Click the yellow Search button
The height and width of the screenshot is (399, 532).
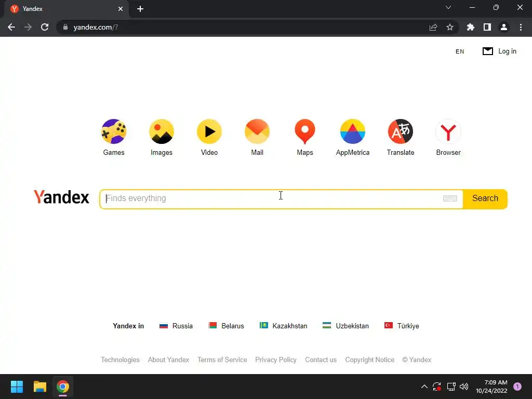coord(485,198)
